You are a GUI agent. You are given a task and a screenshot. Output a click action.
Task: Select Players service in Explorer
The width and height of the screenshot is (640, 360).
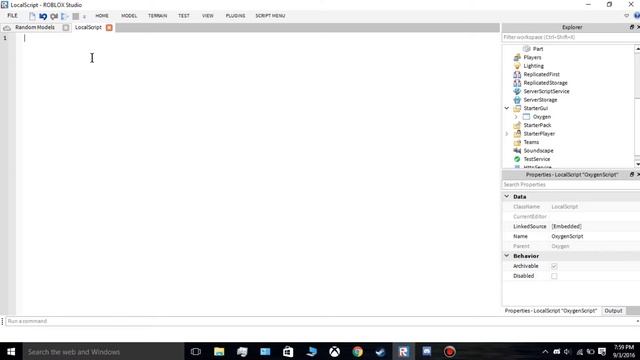point(532,58)
